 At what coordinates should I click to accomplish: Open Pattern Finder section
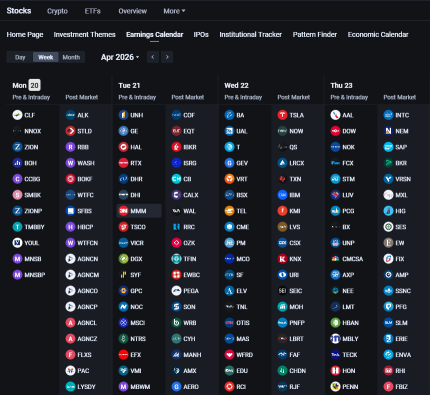pos(315,35)
